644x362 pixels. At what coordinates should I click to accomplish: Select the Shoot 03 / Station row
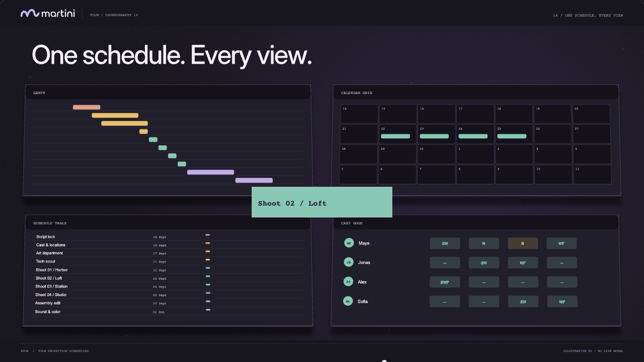(168, 287)
